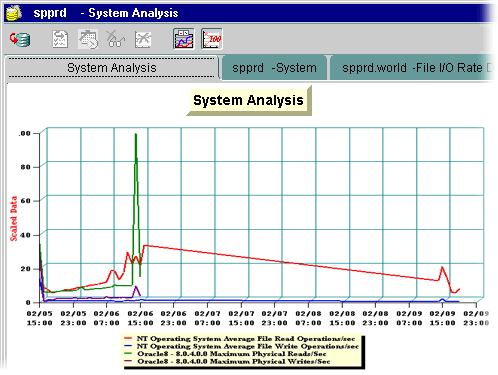Toggle the 100 scale chart icon
The height and width of the screenshot is (375, 498).
point(212,39)
